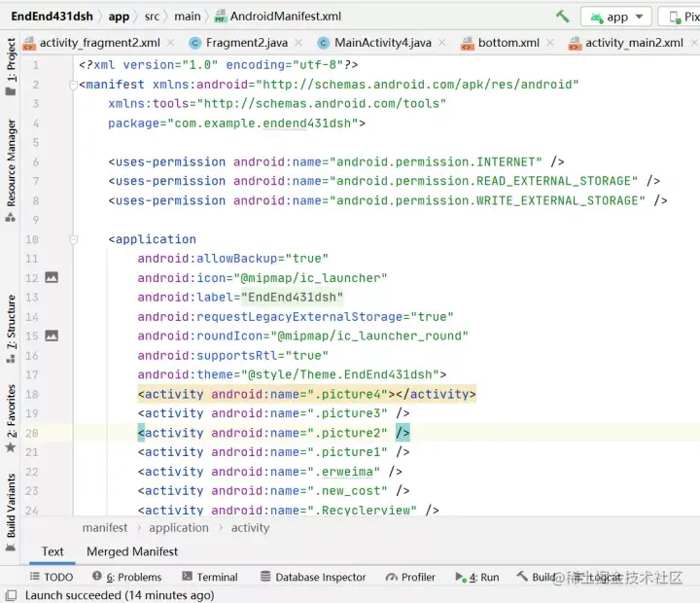Click the android:label "EndEnd431dsh" value

pyautogui.click(x=292, y=298)
